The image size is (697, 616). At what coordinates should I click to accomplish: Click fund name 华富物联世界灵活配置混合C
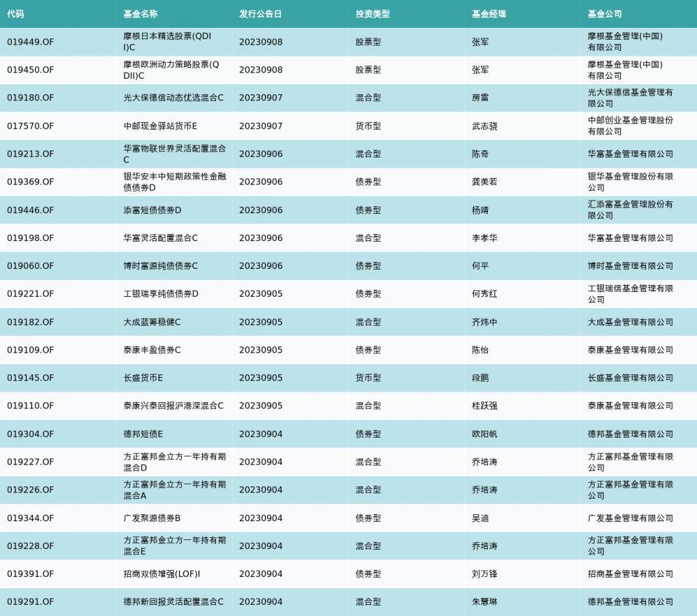pos(175,154)
